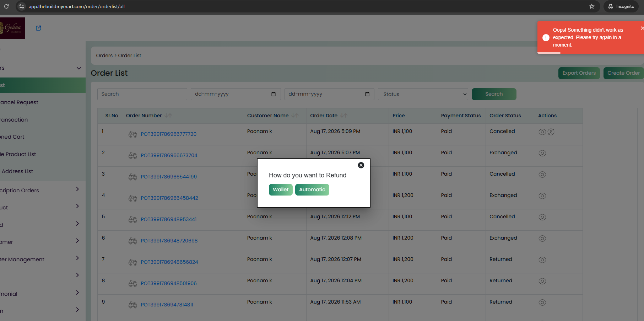Viewport: 644px width, 321px height.
Task: Expand the Subscription Orders sidebar chevron
Action: point(77,189)
